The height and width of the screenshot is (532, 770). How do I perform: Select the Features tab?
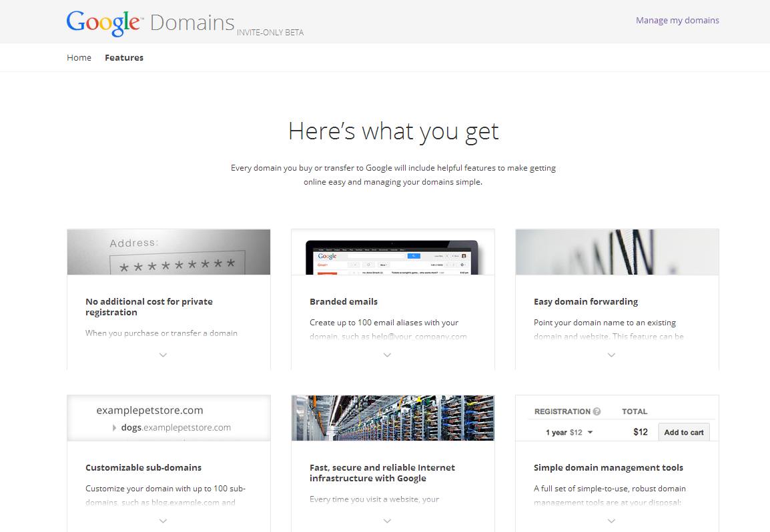click(124, 57)
